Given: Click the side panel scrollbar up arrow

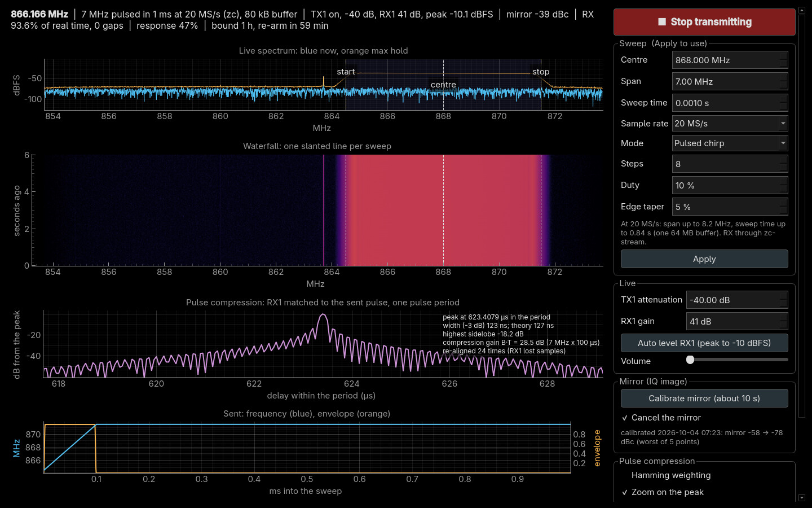Looking at the screenshot, I should (x=802, y=11).
